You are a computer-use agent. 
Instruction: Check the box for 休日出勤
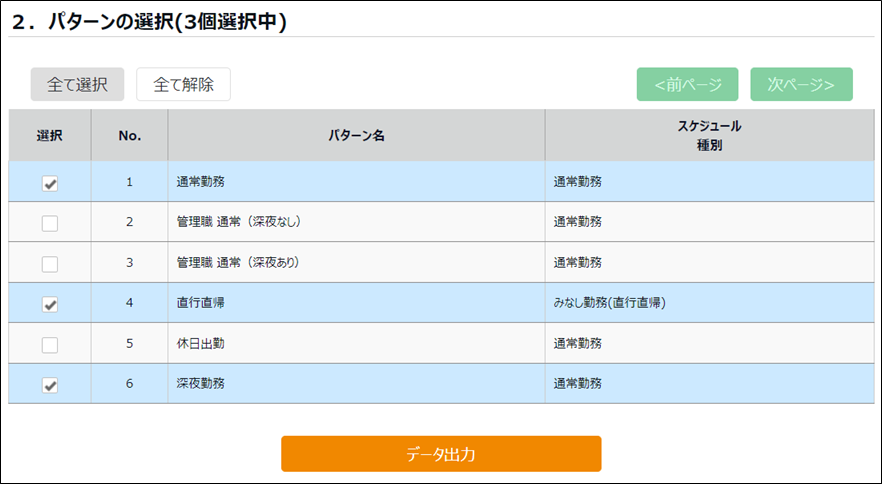pyautogui.click(x=50, y=345)
